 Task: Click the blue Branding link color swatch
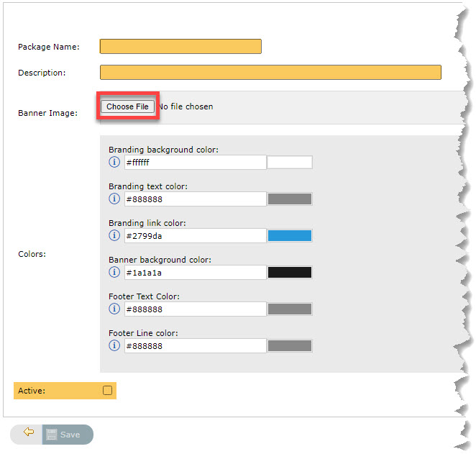click(x=290, y=236)
